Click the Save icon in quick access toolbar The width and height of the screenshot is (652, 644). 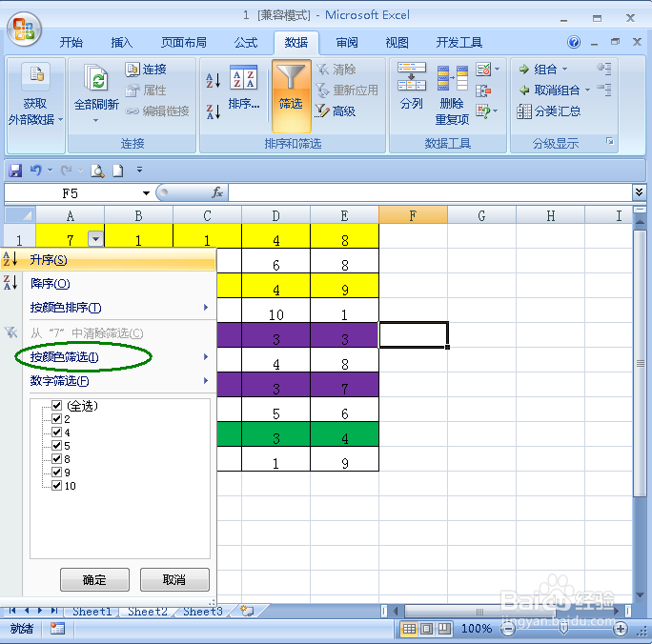pyautogui.click(x=15, y=171)
